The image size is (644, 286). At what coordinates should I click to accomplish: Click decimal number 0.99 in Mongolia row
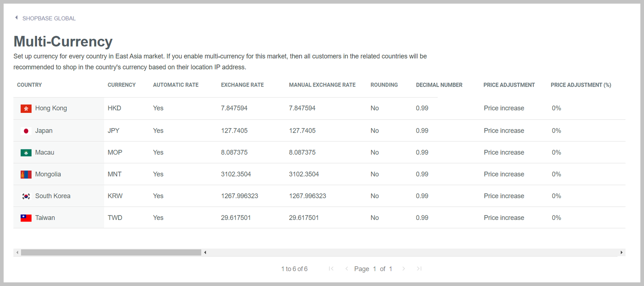tap(422, 174)
